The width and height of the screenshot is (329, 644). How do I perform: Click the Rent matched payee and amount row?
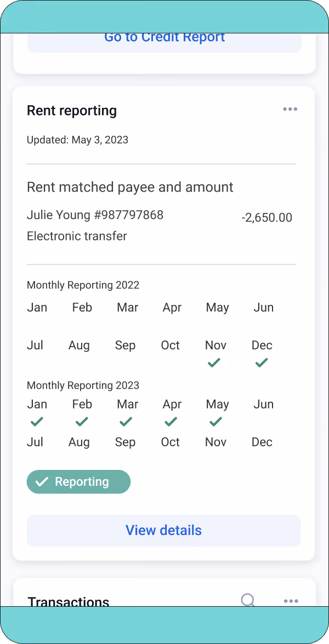[130, 187]
